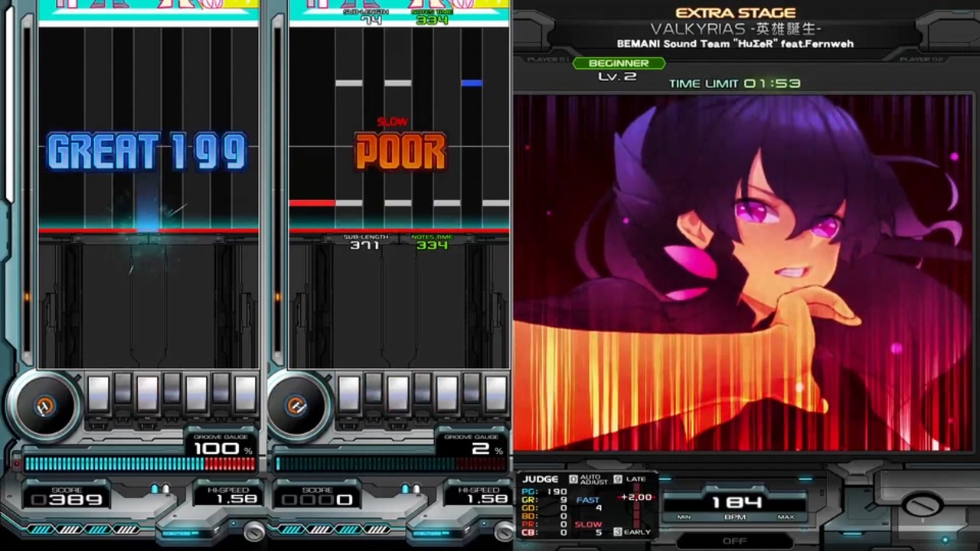Viewport: 980px width, 551px height.
Task: Tap Player 1's first key beside the turntable
Action: 98,394
